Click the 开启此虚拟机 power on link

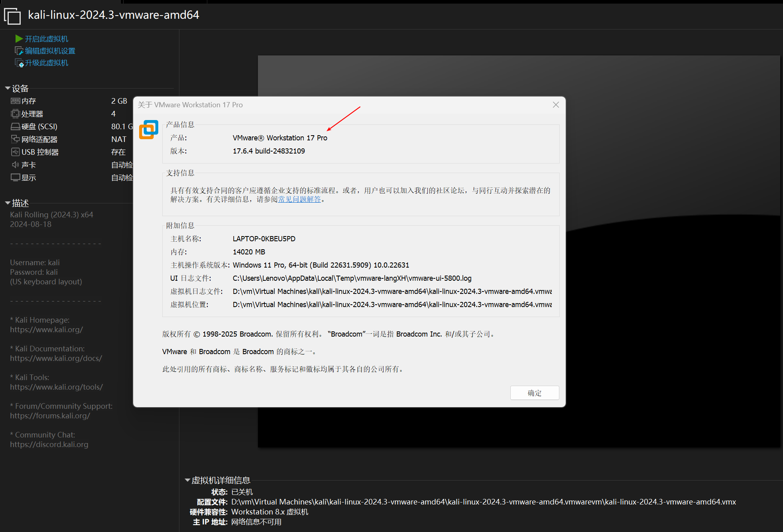(x=47, y=39)
